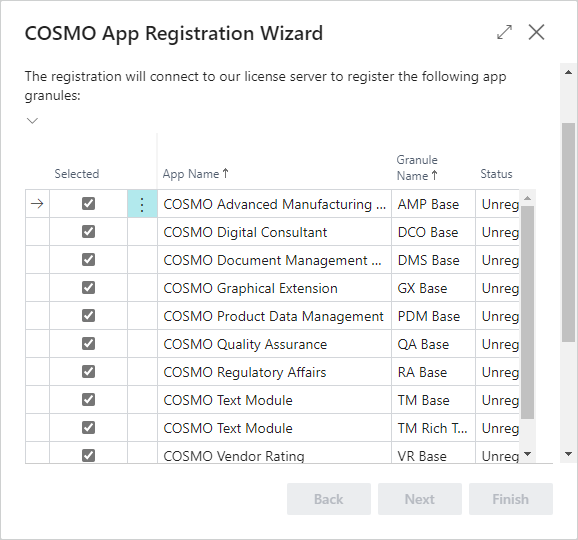The width and height of the screenshot is (578, 540).
Task: Select the COSMO Advanced Manufacturing app name cell
Action: pyautogui.click(x=274, y=204)
